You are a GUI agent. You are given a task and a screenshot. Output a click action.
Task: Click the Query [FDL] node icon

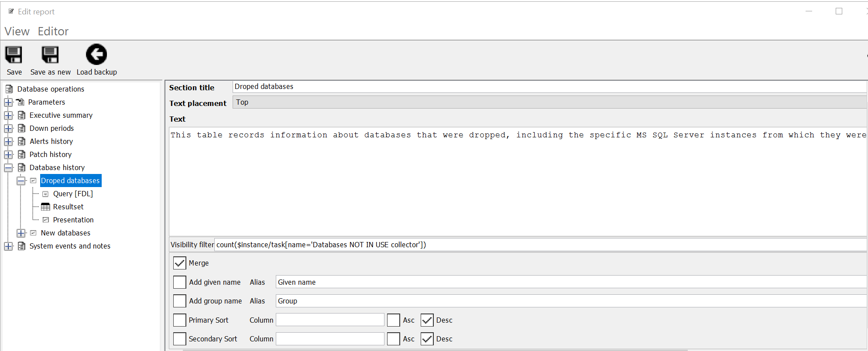(x=45, y=194)
